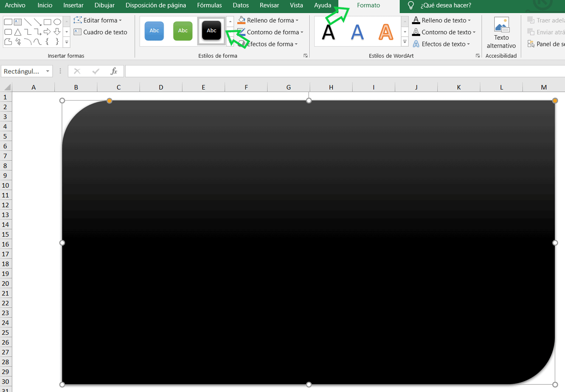
Task: Click the fx insert function icon
Action: coord(114,71)
